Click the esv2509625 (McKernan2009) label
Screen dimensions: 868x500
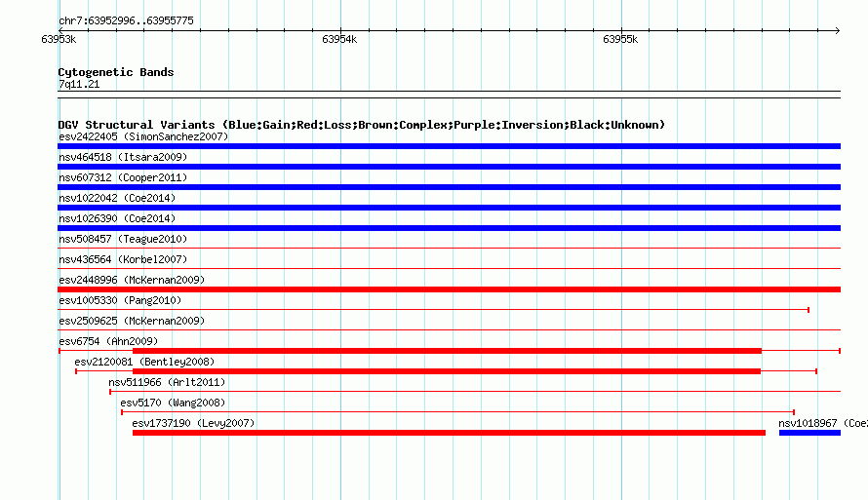132,321
